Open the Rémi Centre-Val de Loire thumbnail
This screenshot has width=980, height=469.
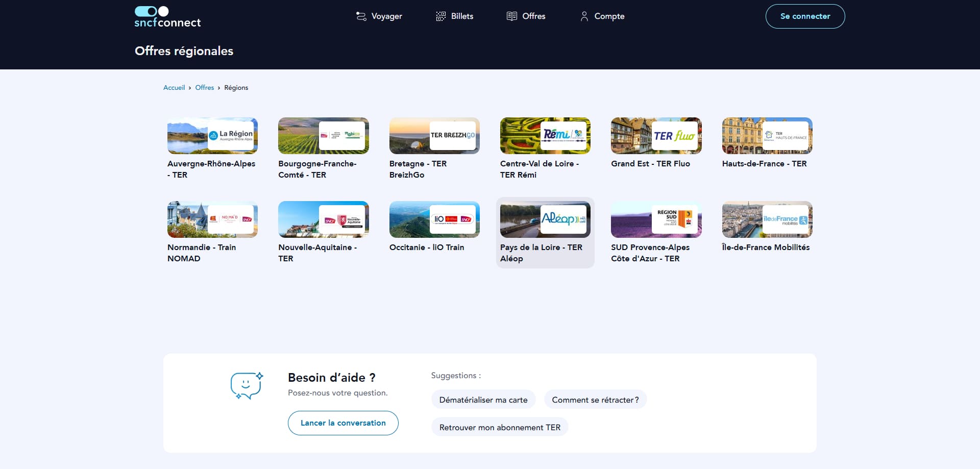[545, 136]
